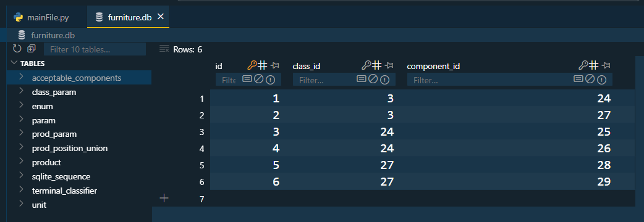644x222 pixels.
Task: Toggle not-null filter icon on component_id column
Action: 602,80
